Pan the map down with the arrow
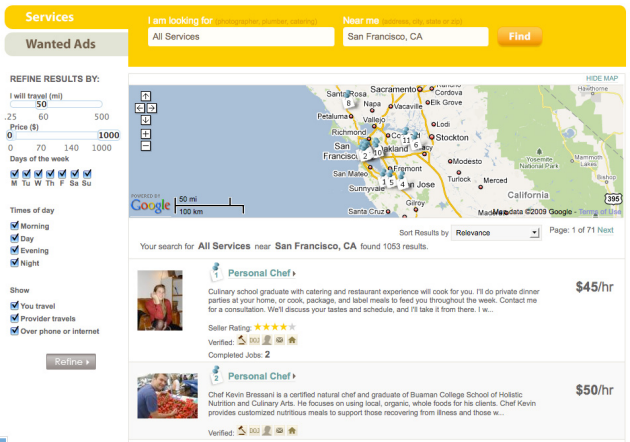630x442 pixels. tap(146, 119)
